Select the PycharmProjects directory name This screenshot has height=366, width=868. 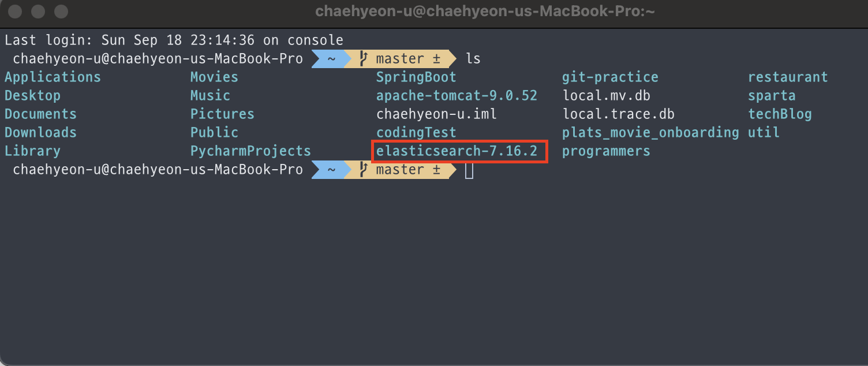[250, 151]
